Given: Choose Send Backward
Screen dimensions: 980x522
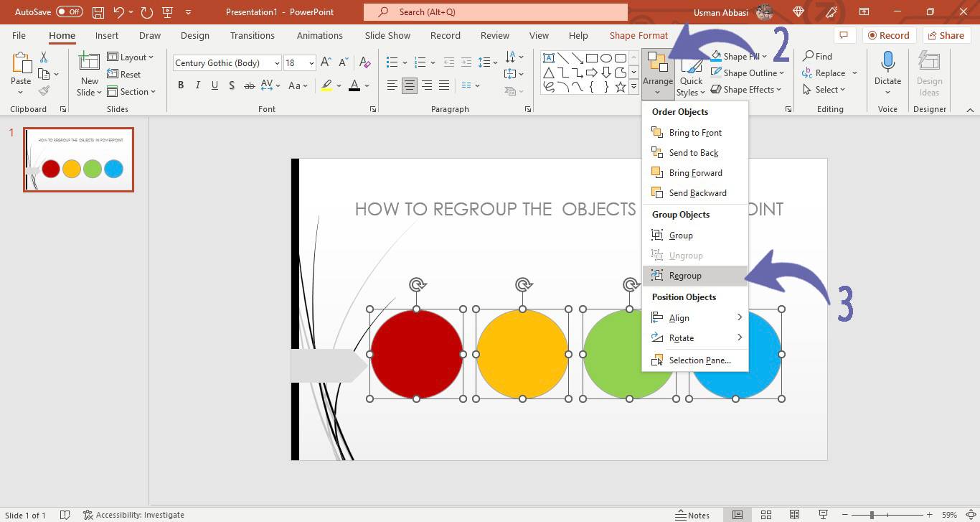Looking at the screenshot, I should (695, 193).
